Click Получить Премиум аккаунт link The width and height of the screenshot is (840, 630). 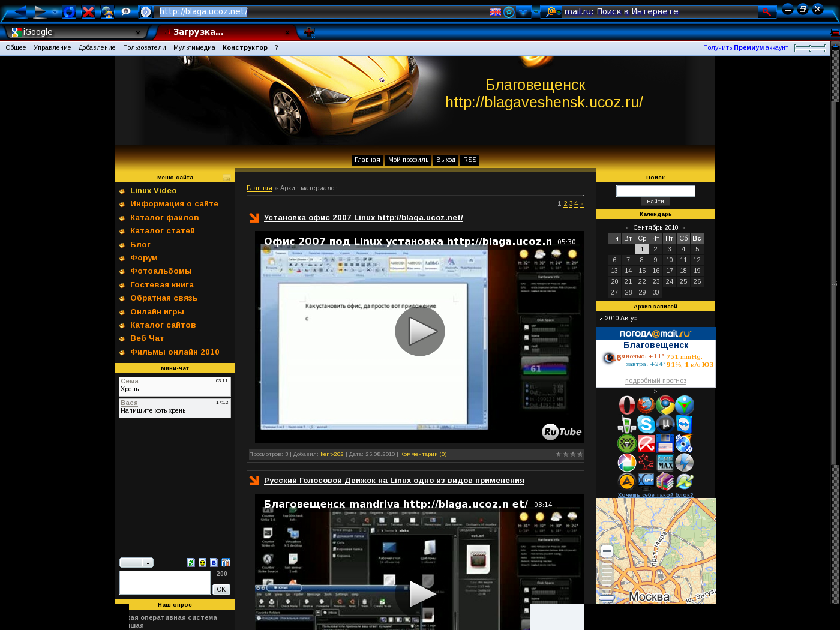[746, 47]
